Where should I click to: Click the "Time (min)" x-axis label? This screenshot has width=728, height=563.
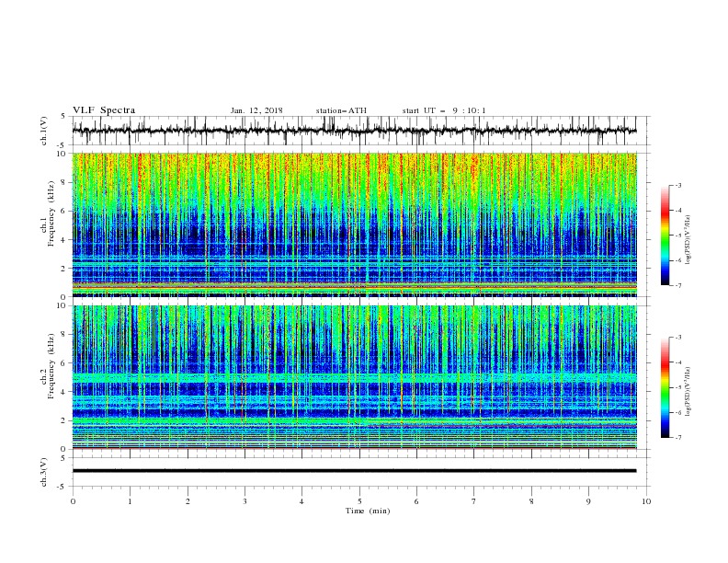tap(368, 511)
